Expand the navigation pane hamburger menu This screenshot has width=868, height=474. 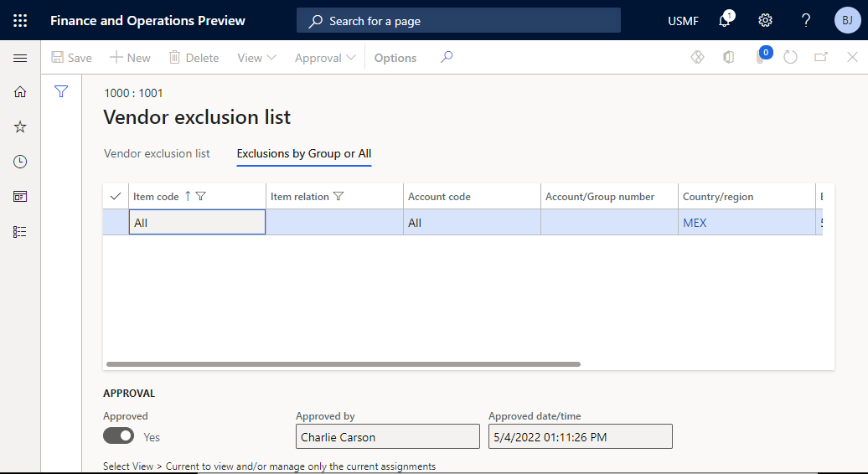pyautogui.click(x=20, y=58)
